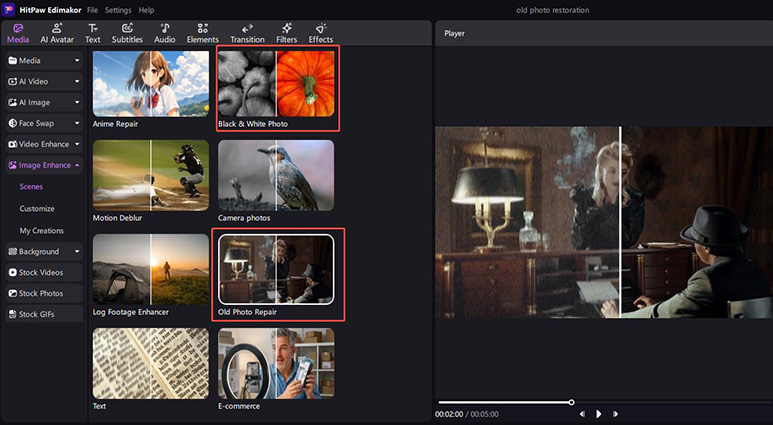Choose the Camera photos thumbnail

[x=276, y=176]
